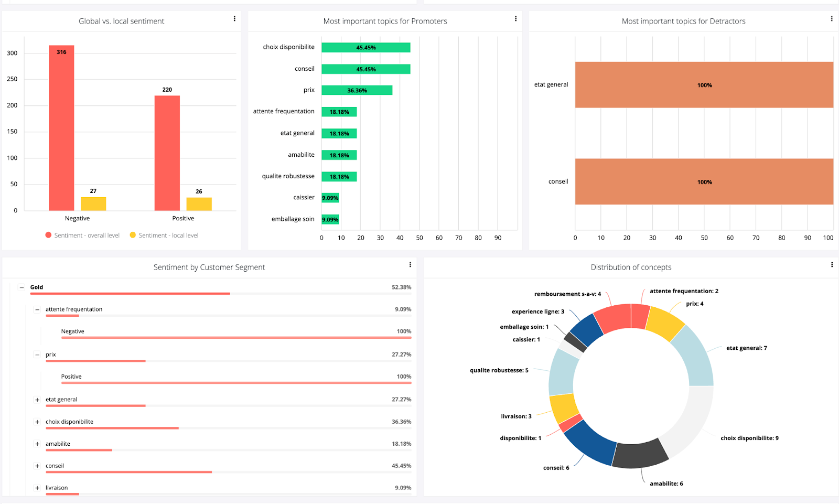Expand the conseil tree row
839x504 pixels.
(37, 466)
